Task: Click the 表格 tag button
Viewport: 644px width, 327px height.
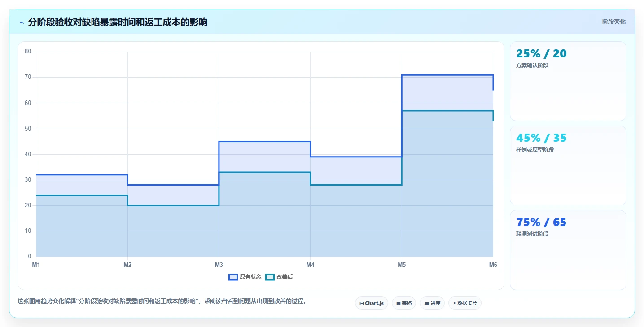Action: (x=404, y=303)
